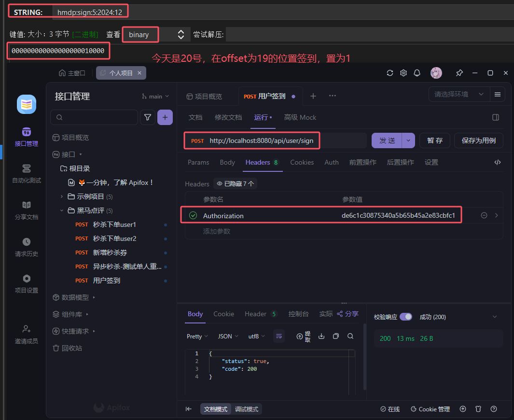Download the response body
The width and height of the screenshot is (514, 420).
(321, 336)
